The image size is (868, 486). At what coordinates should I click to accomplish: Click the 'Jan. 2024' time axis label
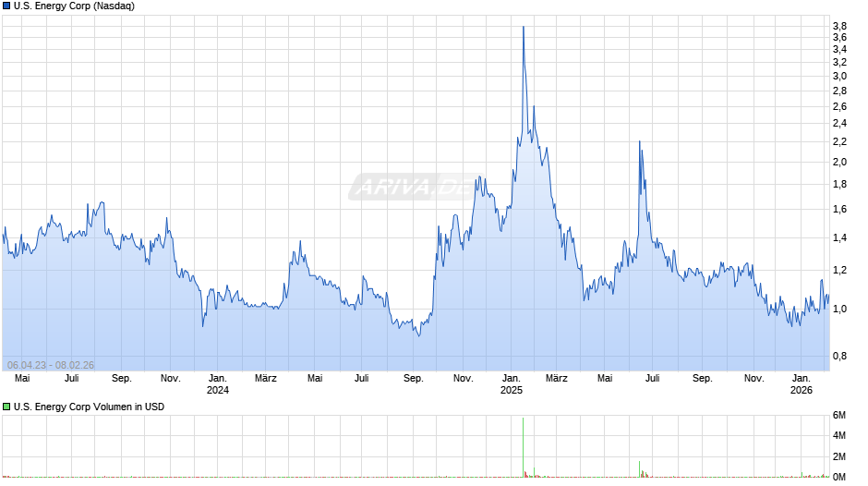[x=218, y=384]
